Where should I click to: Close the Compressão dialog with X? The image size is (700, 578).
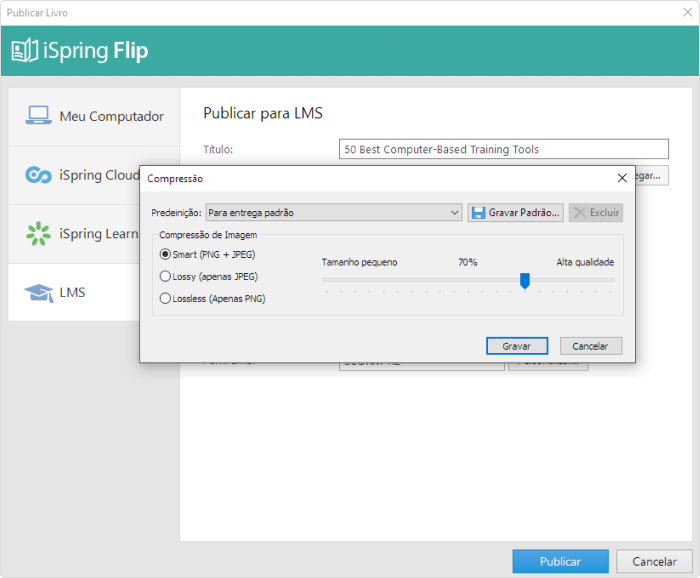(x=622, y=178)
